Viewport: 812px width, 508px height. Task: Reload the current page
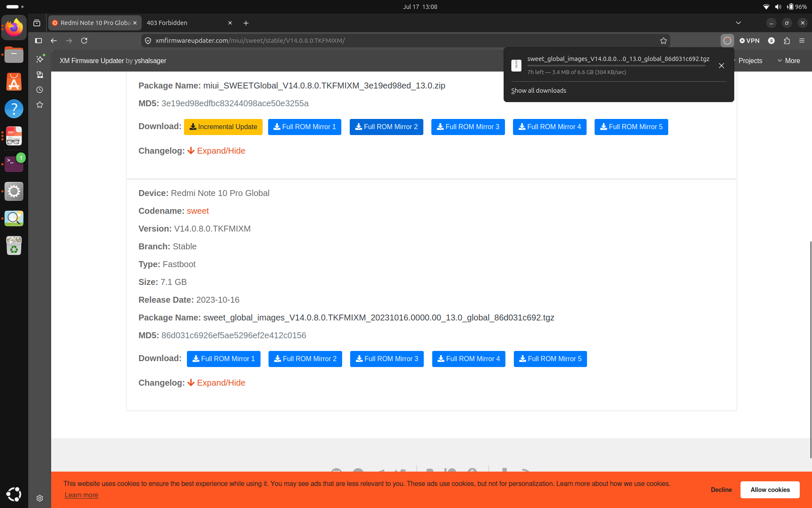click(84, 41)
